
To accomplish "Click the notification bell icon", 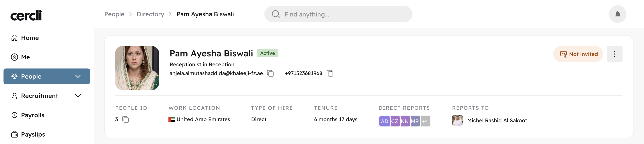I will click(617, 14).
